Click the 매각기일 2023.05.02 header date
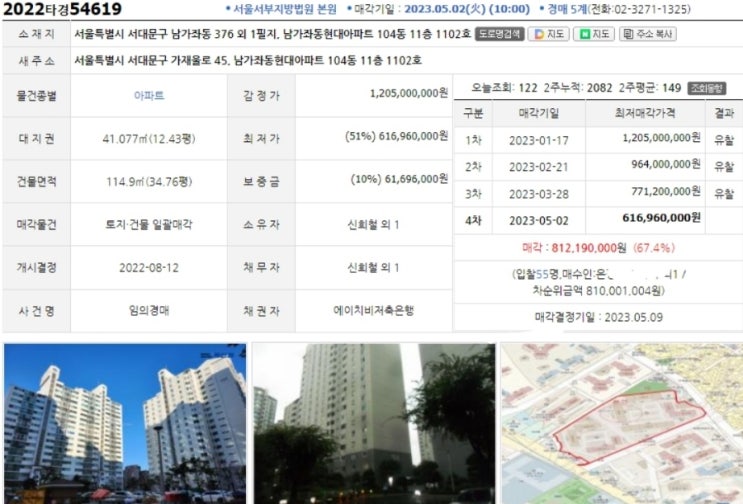The width and height of the screenshot is (743, 504). click(x=467, y=9)
